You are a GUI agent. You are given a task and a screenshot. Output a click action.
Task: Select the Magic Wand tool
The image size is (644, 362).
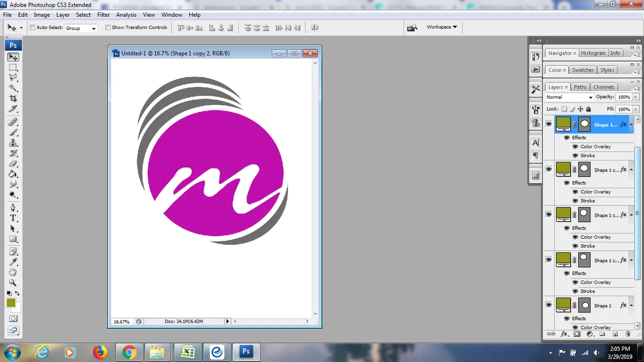[x=13, y=88]
